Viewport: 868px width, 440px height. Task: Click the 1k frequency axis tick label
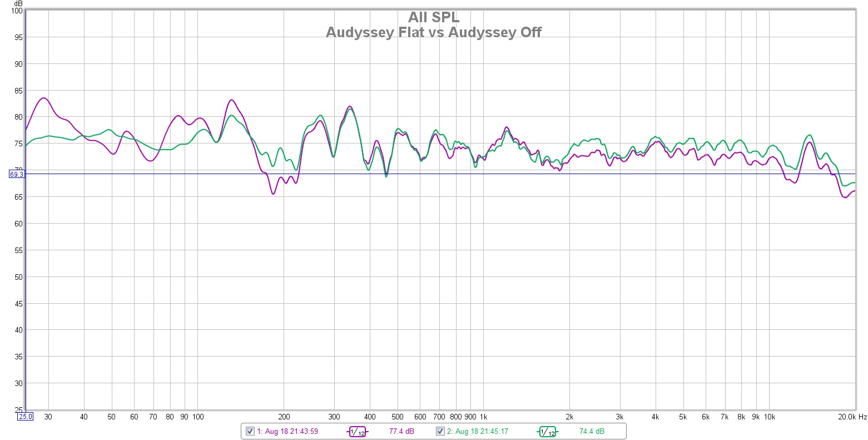pyautogui.click(x=483, y=417)
